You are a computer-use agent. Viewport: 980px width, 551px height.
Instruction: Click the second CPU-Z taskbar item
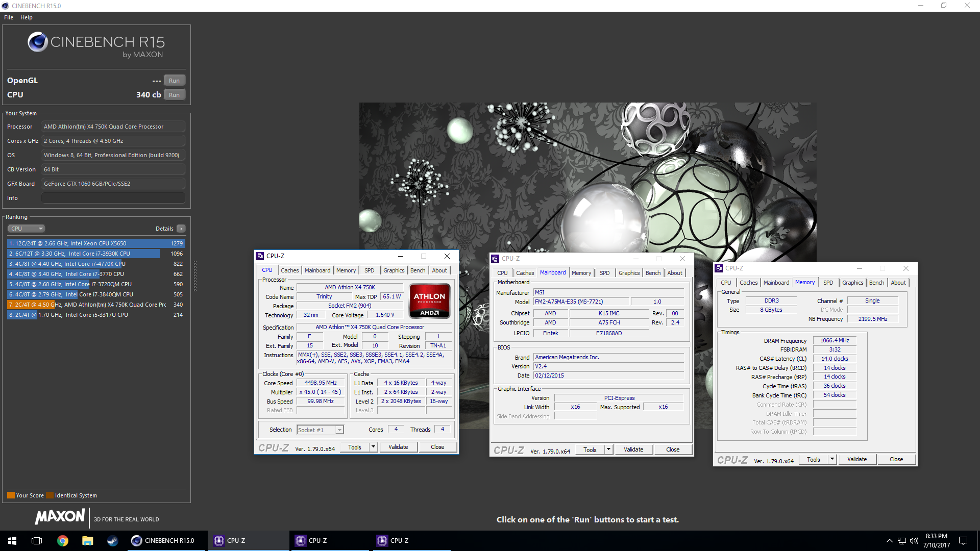[x=330, y=541]
